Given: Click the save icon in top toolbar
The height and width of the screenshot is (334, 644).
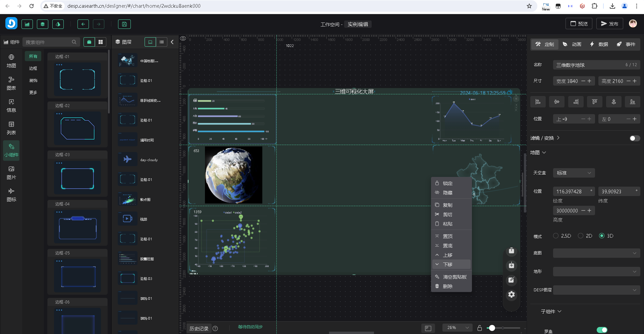Looking at the screenshot, I should (124, 24).
